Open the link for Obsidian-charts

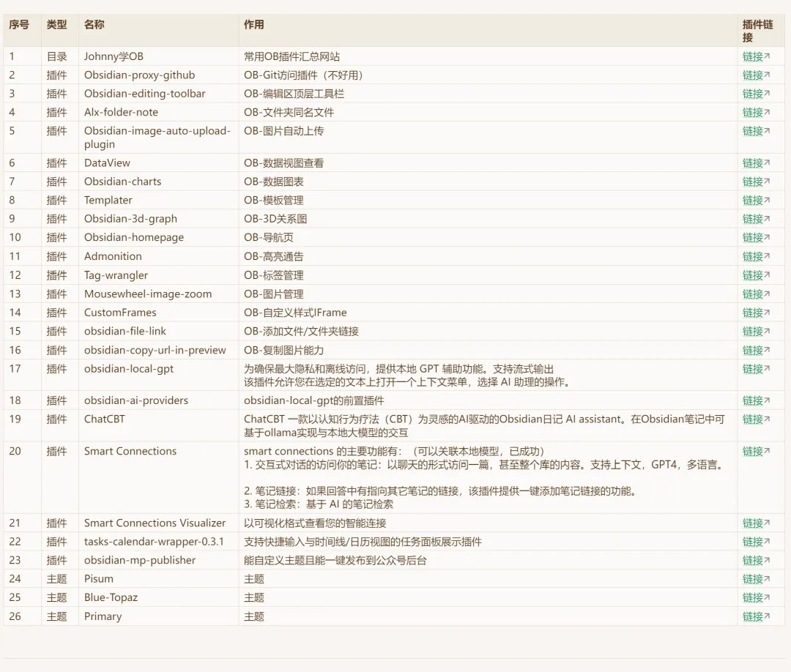[756, 182]
